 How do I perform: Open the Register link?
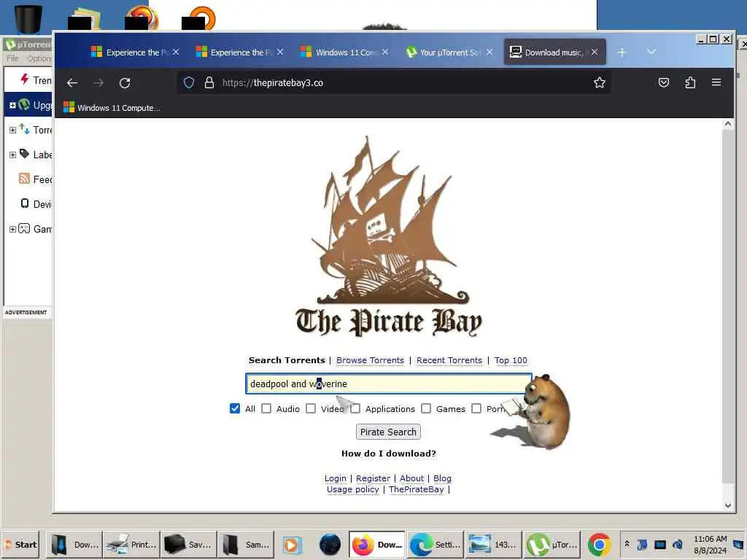click(x=373, y=478)
